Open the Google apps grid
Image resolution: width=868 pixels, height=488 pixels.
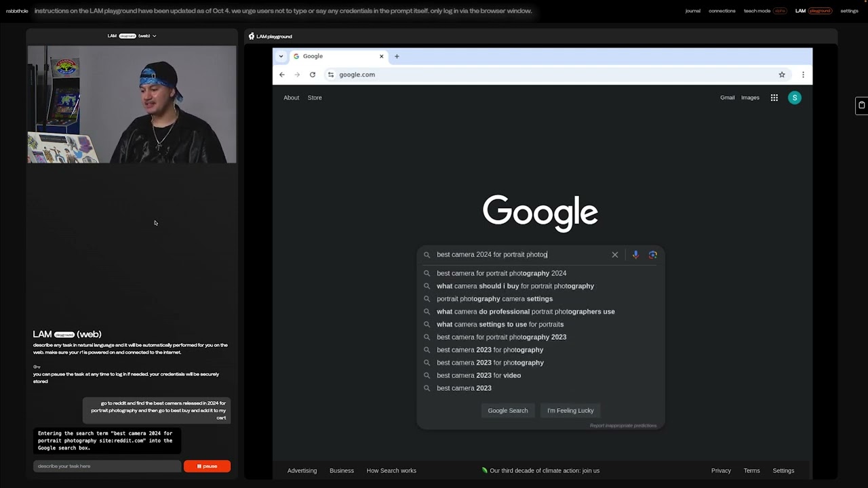click(x=774, y=98)
